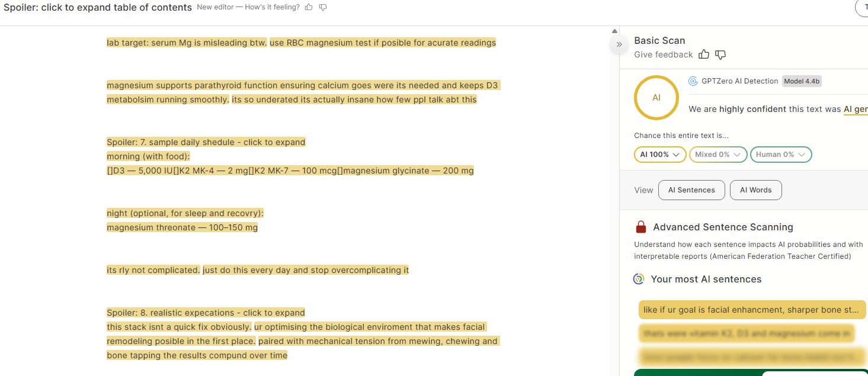Click the Model 4.4b badge
This screenshot has height=376, width=868.
point(802,81)
